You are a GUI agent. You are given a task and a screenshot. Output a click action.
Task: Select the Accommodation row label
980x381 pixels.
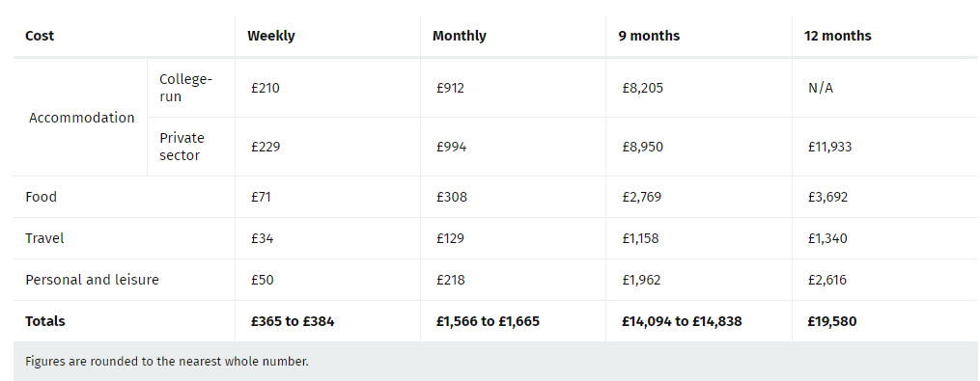click(x=81, y=118)
